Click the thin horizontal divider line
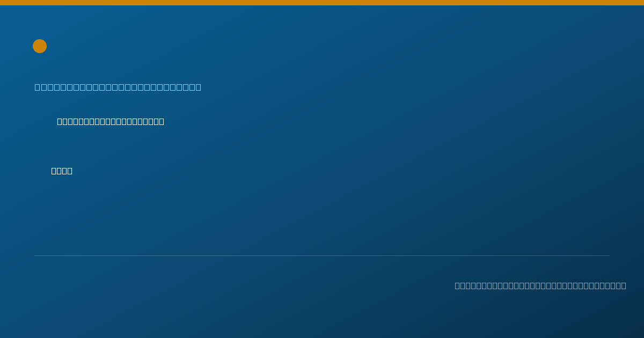Screen dimensions: 644x338 click(322, 255)
